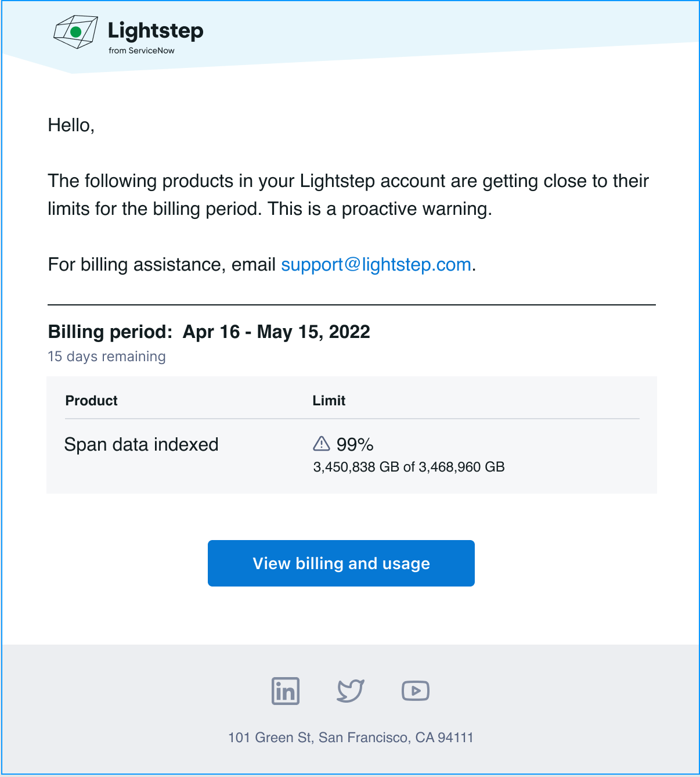
Task: Click the Billing period date heading
Action: tap(209, 332)
